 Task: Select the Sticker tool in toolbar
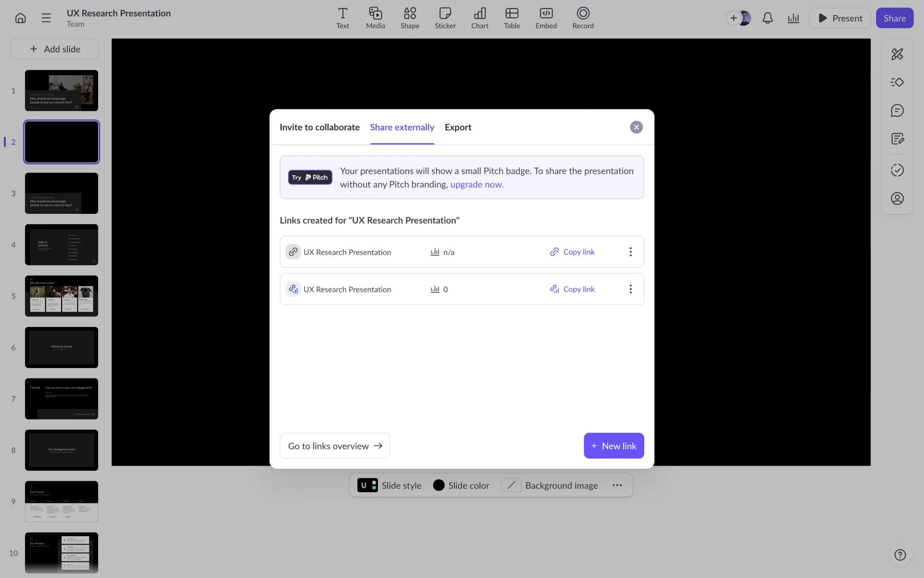click(x=445, y=18)
